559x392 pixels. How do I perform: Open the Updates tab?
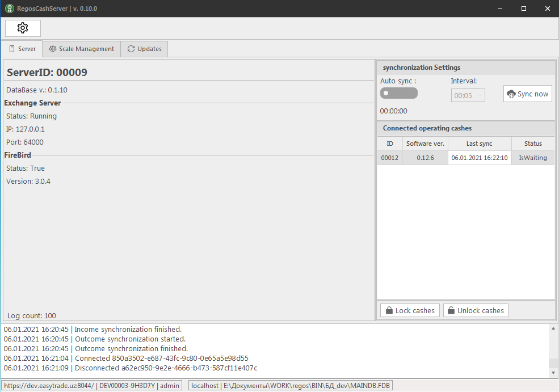(x=145, y=49)
